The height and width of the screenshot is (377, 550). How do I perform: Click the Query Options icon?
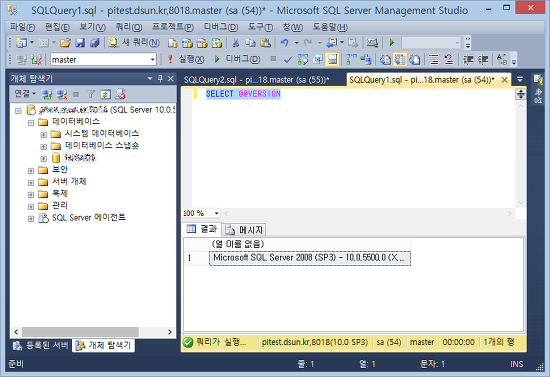tap(318, 60)
